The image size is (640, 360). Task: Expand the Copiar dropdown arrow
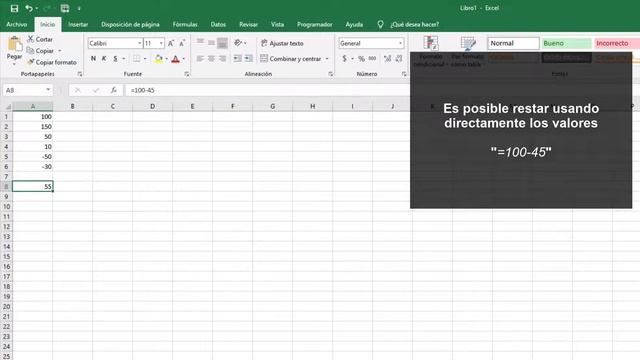(60, 51)
